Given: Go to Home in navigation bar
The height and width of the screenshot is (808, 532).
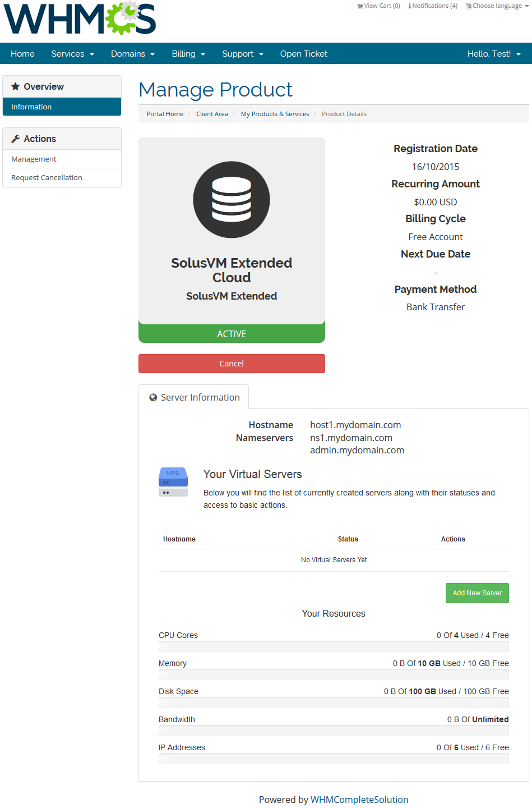Looking at the screenshot, I should coord(22,54).
